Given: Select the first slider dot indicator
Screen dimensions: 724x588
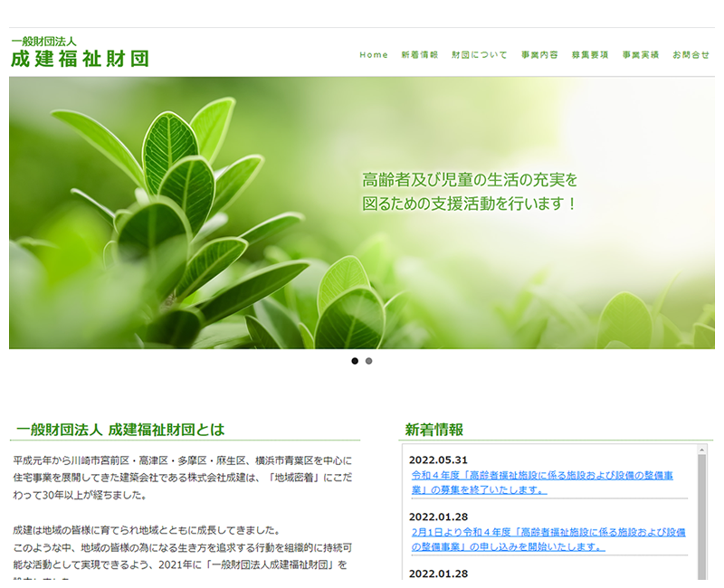Looking at the screenshot, I should click(x=355, y=361).
